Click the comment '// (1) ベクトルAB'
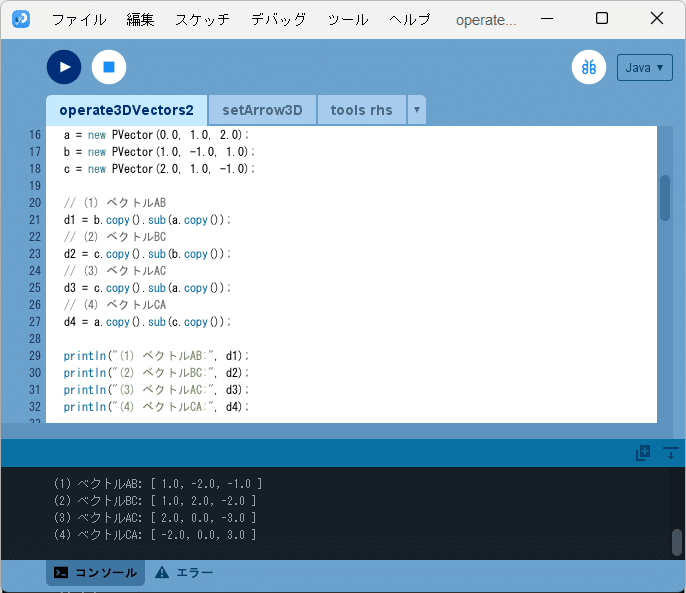The width and height of the screenshot is (686, 593). click(115, 203)
